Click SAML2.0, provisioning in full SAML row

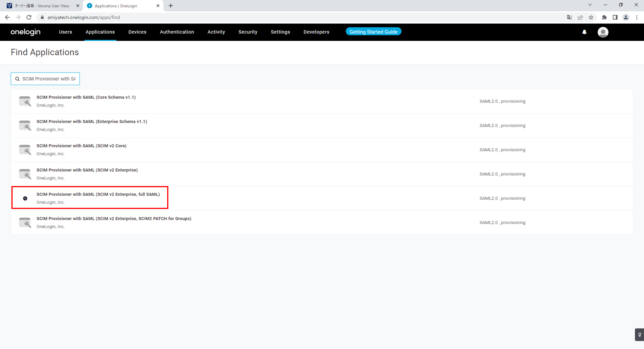(502, 198)
